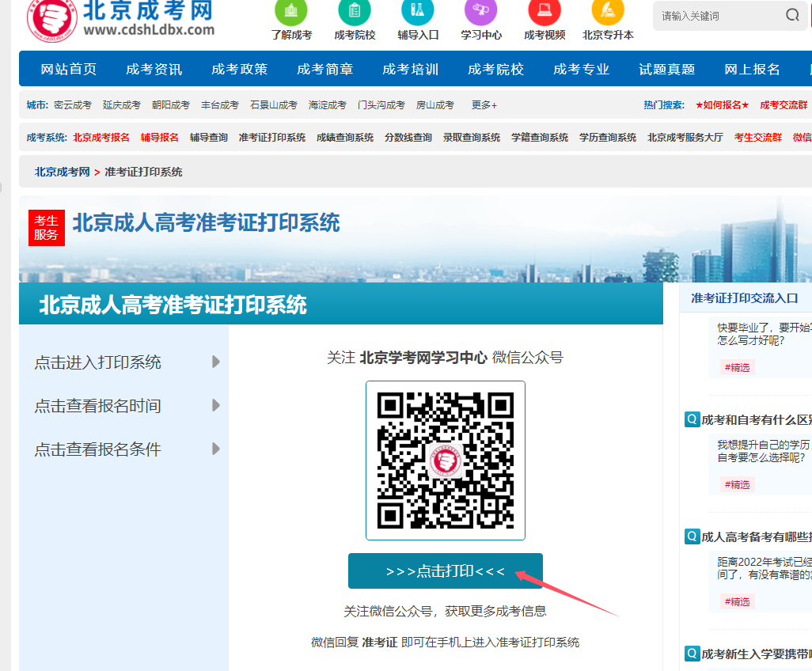Viewport: 812px width, 671px height.
Task: Open 成考政策 navigation item
Action: point(240,69)
